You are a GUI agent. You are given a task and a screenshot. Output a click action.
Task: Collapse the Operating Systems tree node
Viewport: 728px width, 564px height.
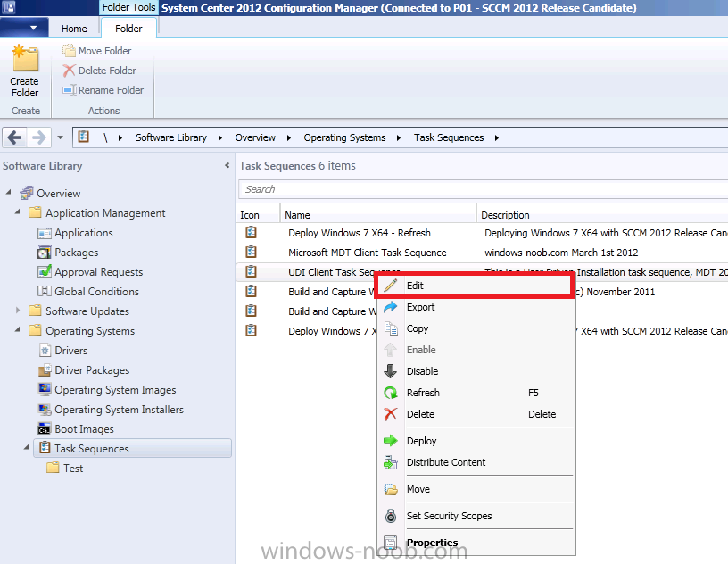coord(18,330)
